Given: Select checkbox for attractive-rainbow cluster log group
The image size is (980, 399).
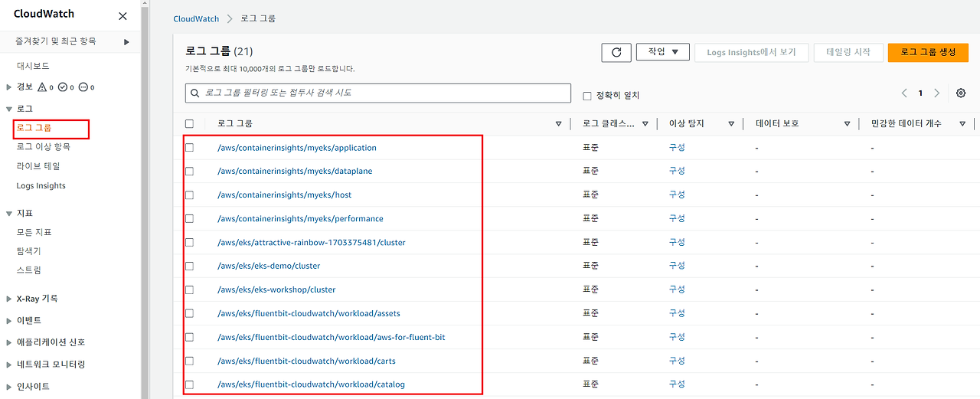Looking at the screenshot, I should [190, 243].
